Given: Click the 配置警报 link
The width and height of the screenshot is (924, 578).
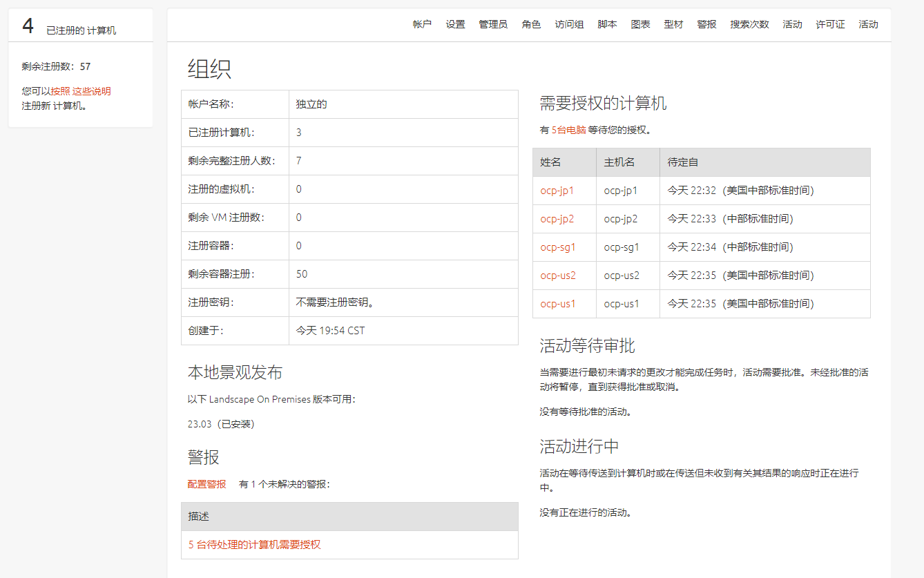Looking at the screenshot, I should pos(206,484).
